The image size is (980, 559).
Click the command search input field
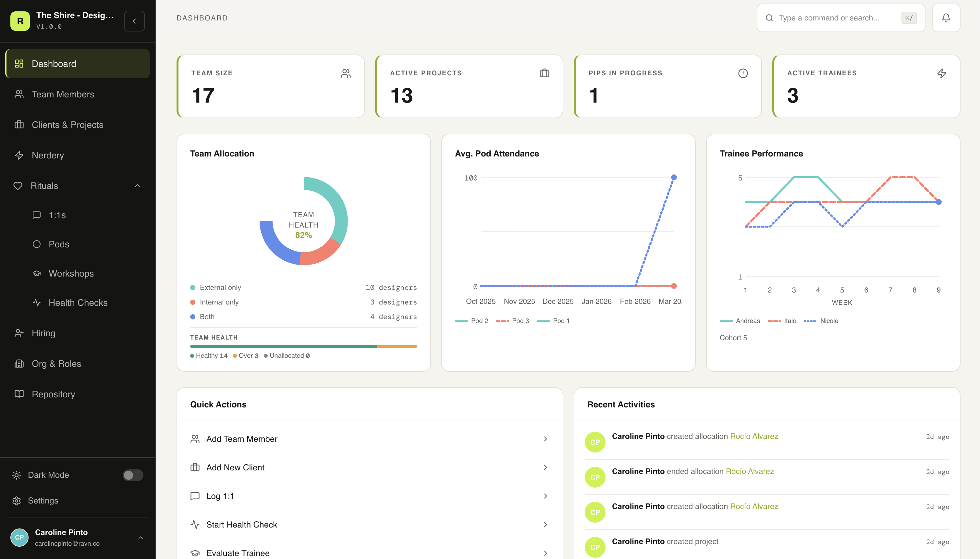click(825, 18)
